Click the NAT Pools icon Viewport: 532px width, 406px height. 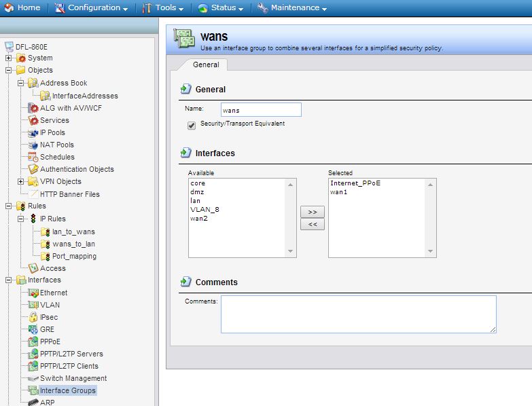33,145
